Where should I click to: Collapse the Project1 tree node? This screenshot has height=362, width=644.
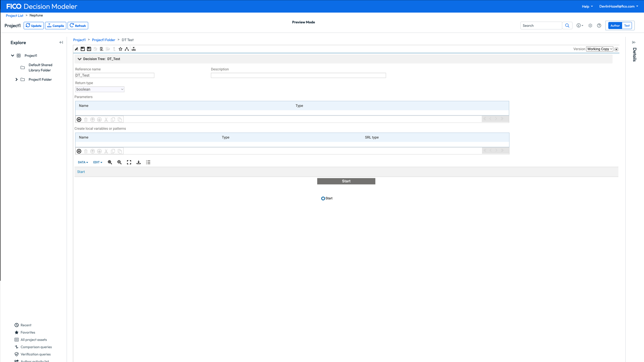12,56
